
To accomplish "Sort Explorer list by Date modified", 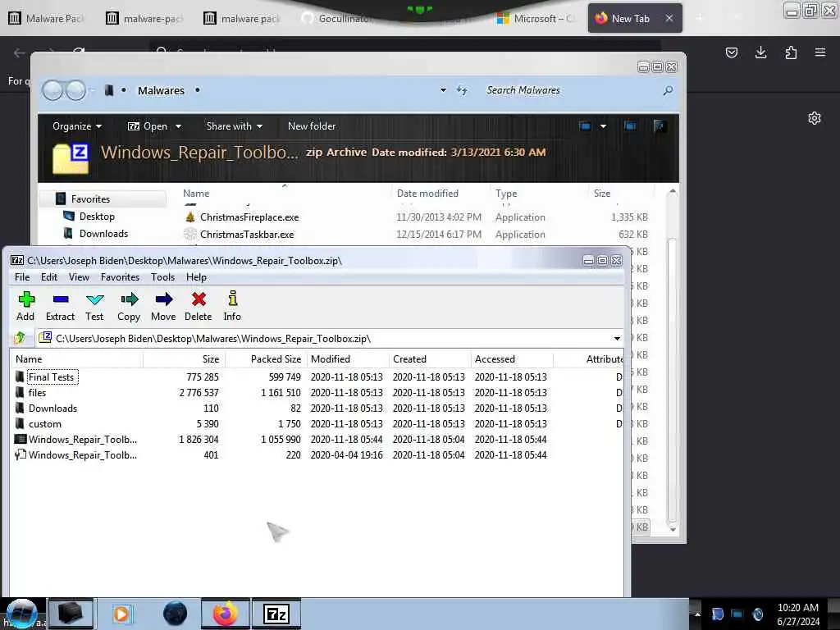I will click(427, 194).
